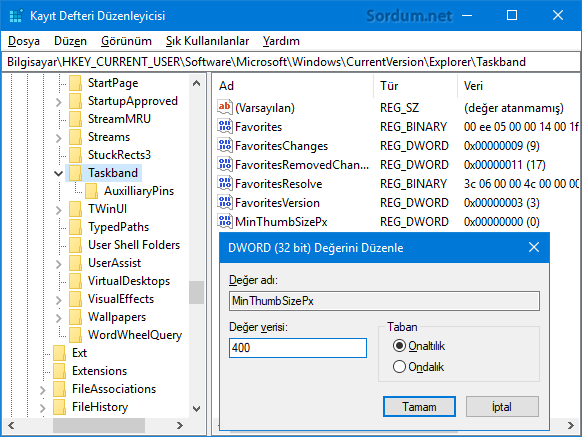Click the binary icon beside Favorites value
Image resolution: width=582 pixels, height=437 pixels.
[225, 127]
